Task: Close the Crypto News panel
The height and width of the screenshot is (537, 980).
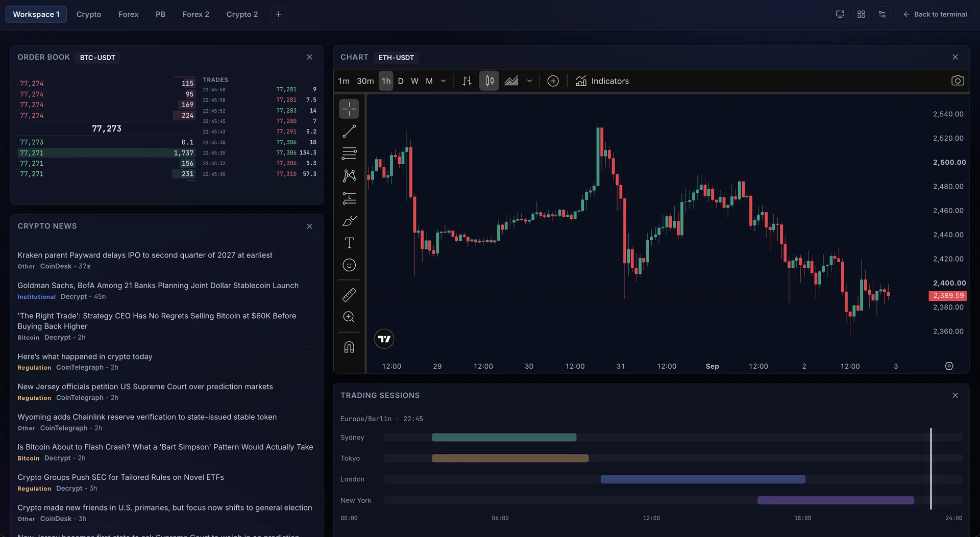Action: point(309,226)
